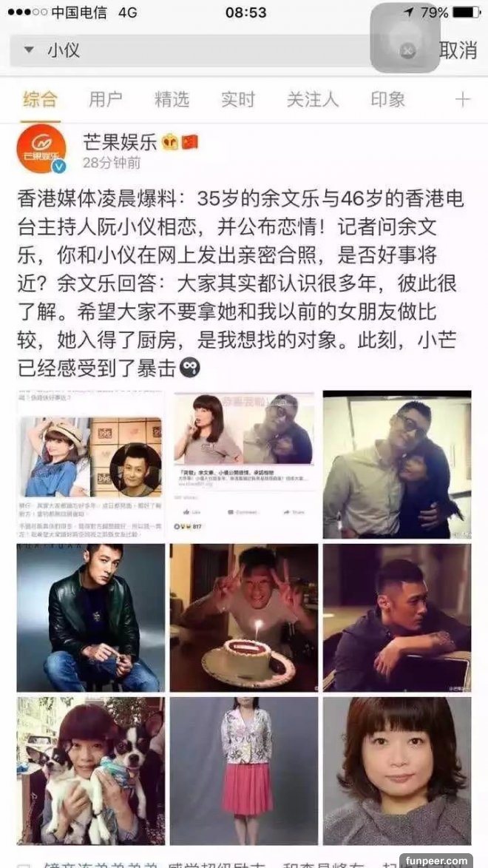This screenshot has width=488, height=868.
Task: Open the 印象 tab
Action: 388,100
